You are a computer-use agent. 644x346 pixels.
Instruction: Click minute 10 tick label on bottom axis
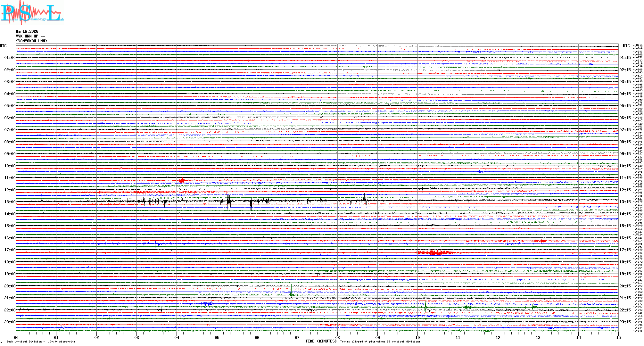pos(417,337)
